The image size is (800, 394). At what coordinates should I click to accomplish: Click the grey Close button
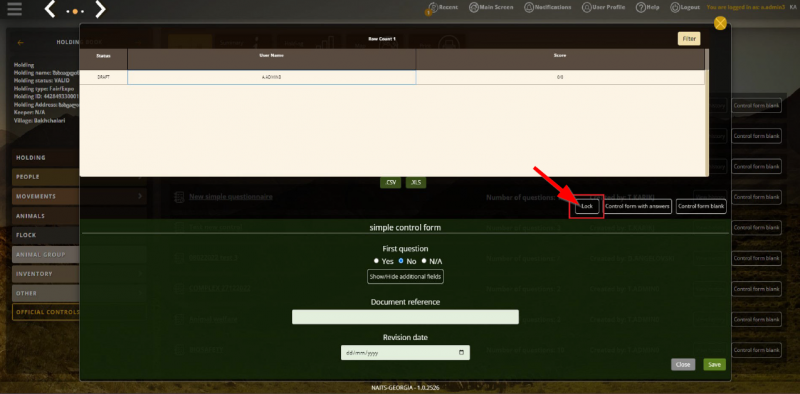683,364
